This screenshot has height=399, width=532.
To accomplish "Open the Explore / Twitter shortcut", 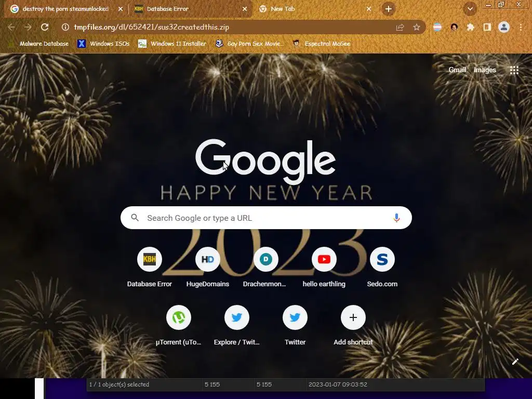I will point(237,326).
